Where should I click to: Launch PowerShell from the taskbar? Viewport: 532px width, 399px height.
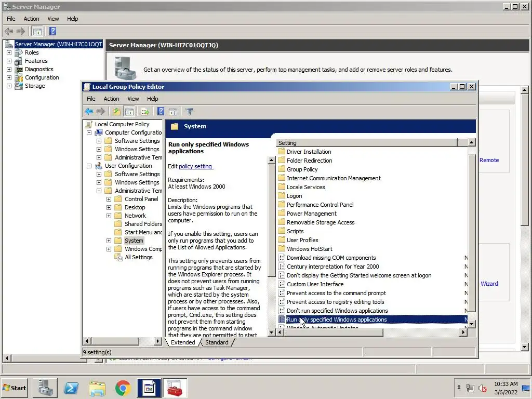[x=71, y=388]
